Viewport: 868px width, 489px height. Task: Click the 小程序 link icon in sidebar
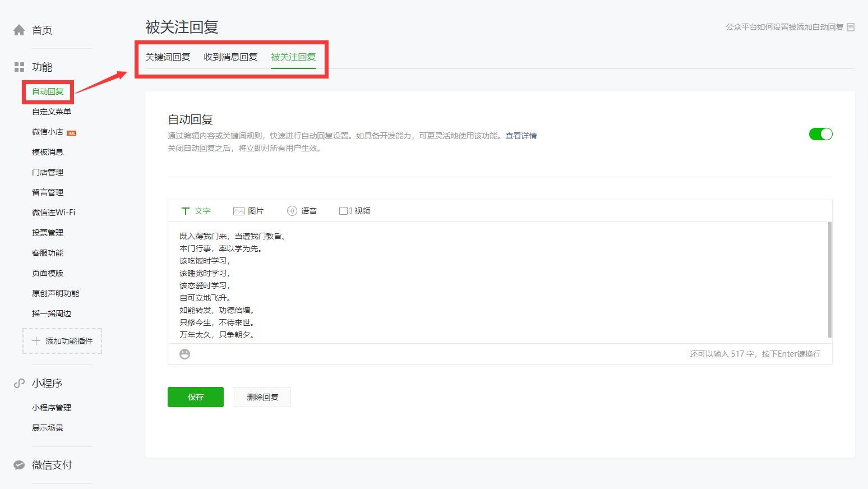tap(19, 383)
